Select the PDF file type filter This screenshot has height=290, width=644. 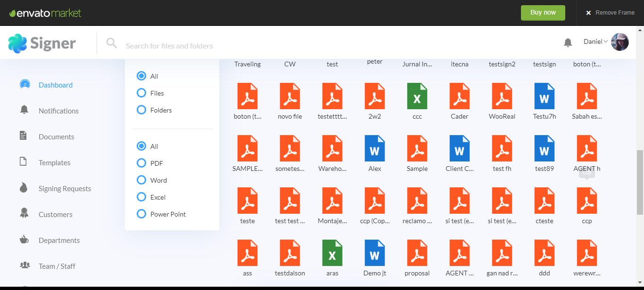click(x=141, y=163)
